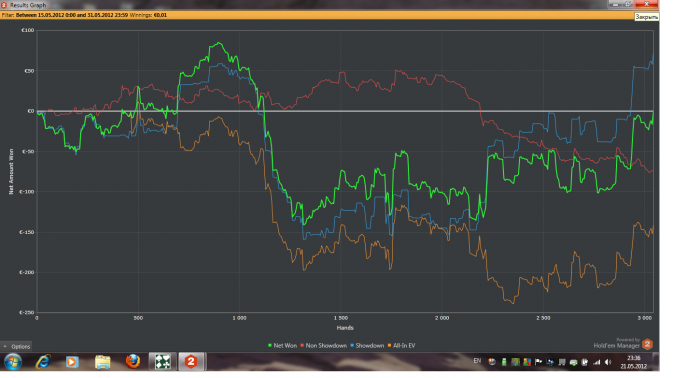
Task: Click the 500 x-axis tick label
Action: click(x=138, y=318)
